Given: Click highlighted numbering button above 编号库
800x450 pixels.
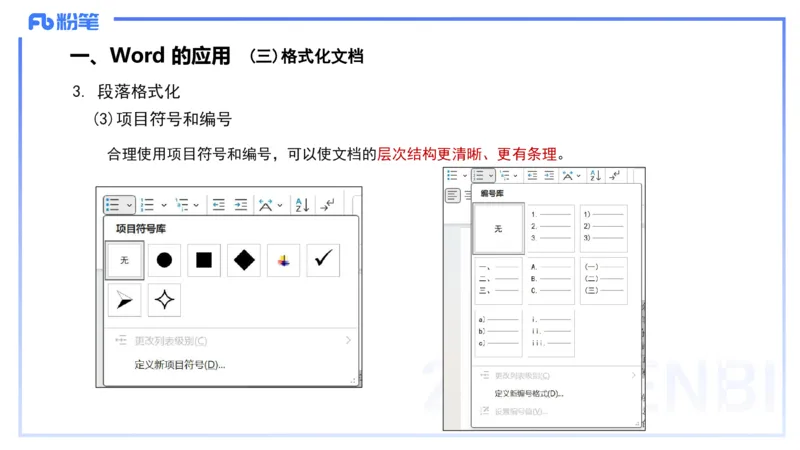Looking at the screenshot, I should [x=483, y=176].
